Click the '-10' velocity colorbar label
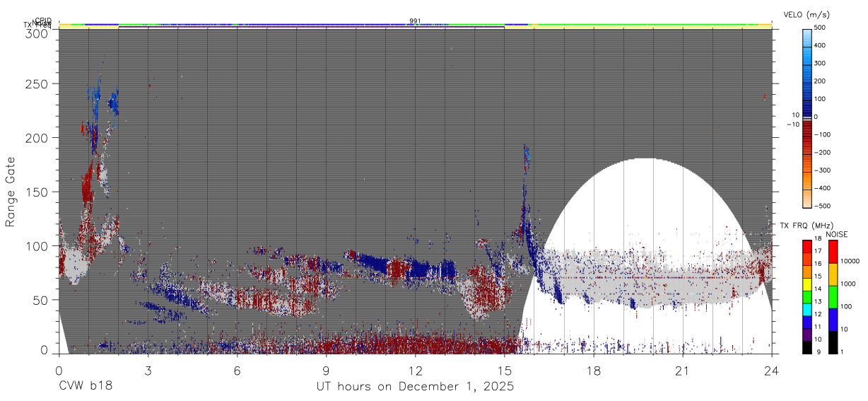Viewport: 868px width, 401px height. (792, 124)
